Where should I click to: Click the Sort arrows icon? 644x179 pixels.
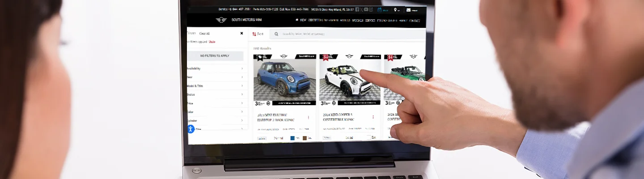coord(254,34)
